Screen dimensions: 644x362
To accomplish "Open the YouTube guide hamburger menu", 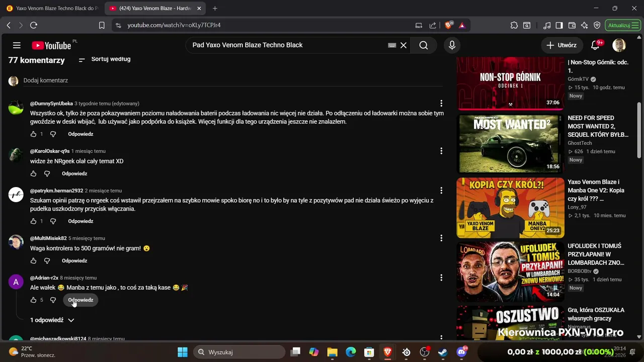I will click(17, 45).
